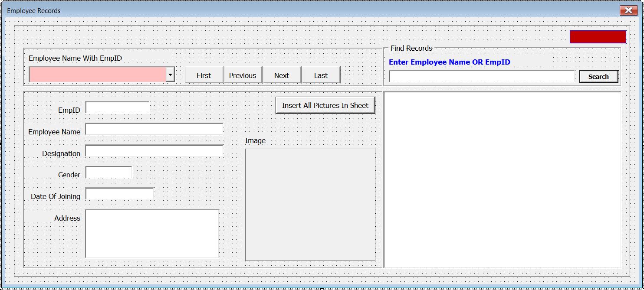Click the 'Date Of Joining' label
The width and height of the screenshot is (644, 290).
pos(56,196)
